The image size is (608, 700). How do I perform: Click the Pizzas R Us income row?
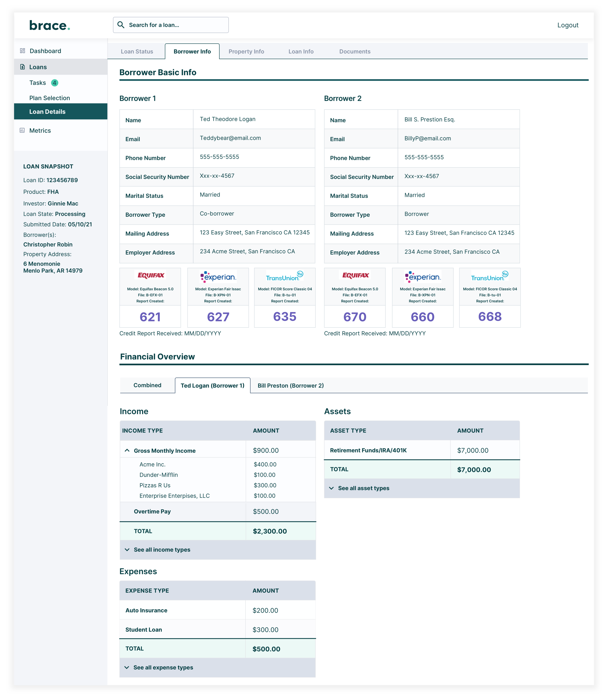[x=218, y=485]
